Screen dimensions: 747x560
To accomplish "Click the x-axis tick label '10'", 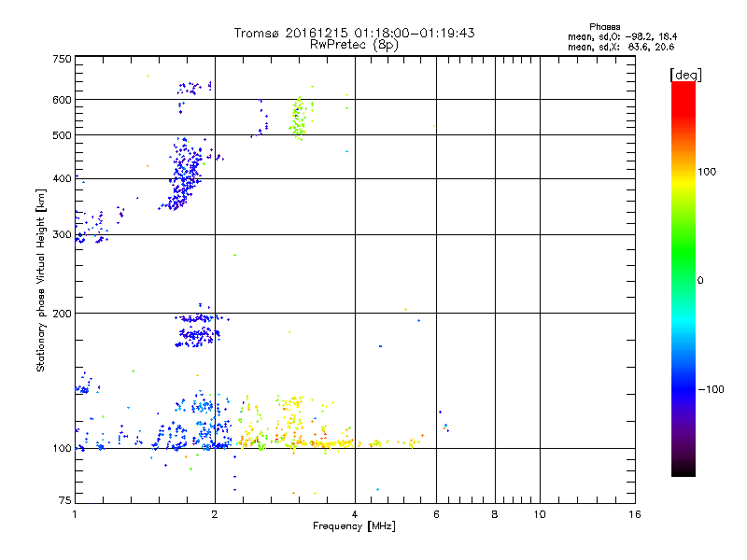I will [x=540, y=514].
